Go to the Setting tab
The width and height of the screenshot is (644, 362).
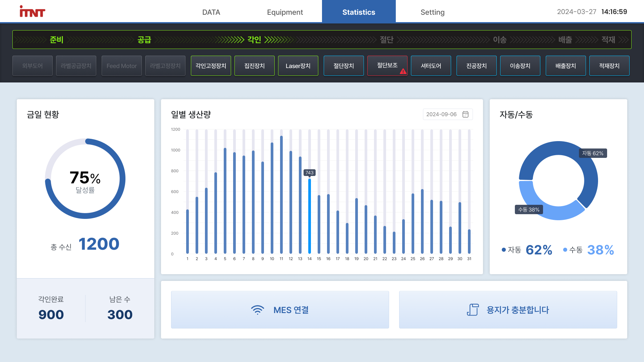point(432,12)
